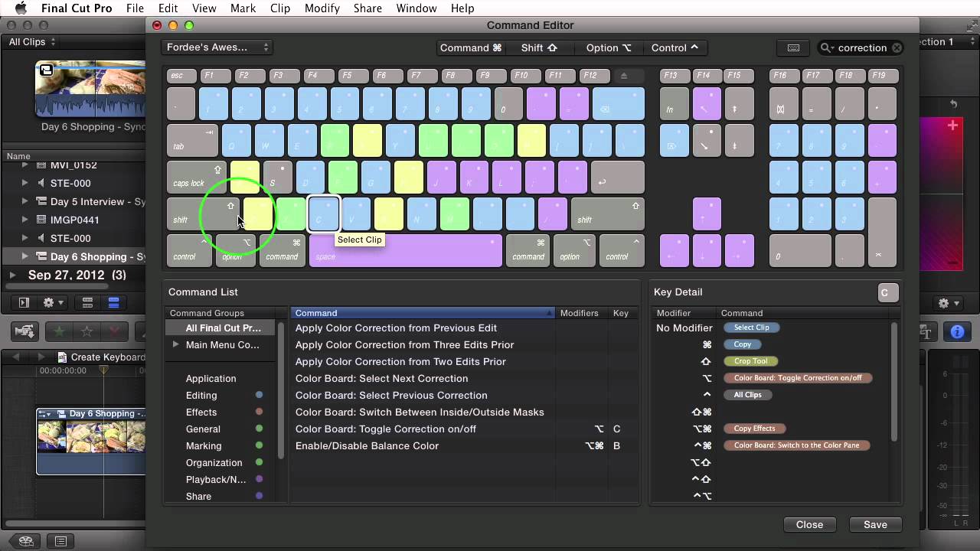980x551 pixels.
Task: Click the Save button
Action: pyautogui.click(x=875, y=524)
